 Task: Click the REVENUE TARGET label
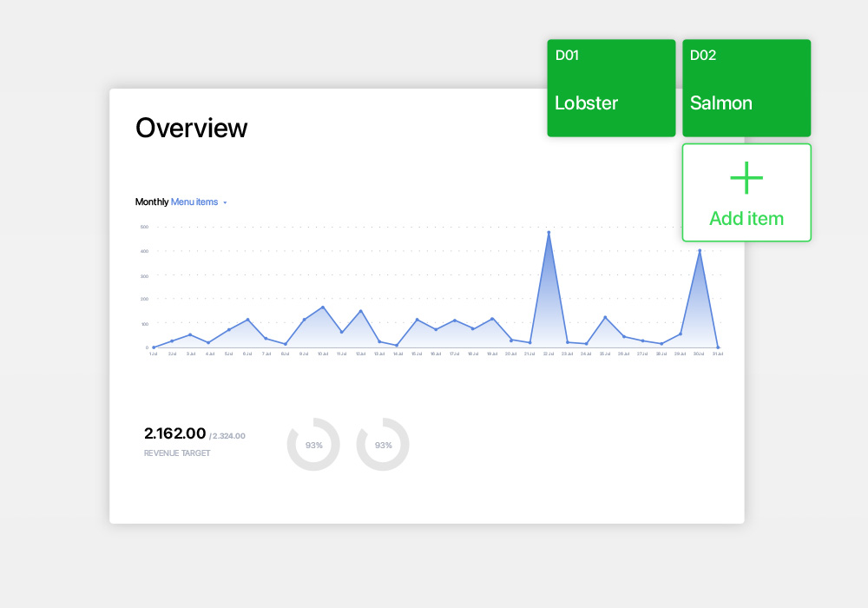click(x=177, y=453)
